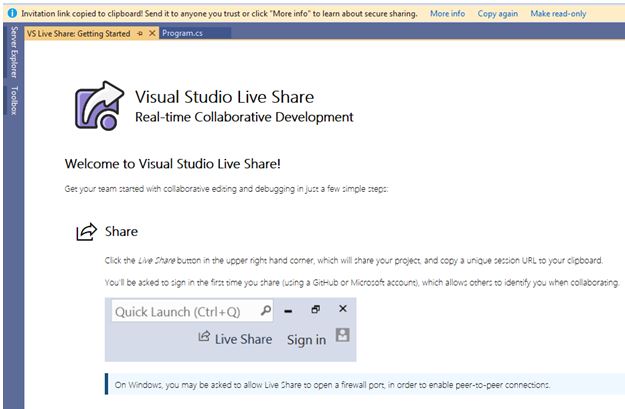
Task: Click the minimize icon in illustration
Action: [288, 311]
